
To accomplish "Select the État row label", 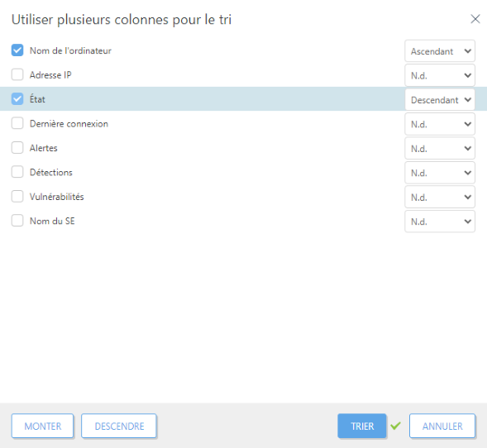I will tap(37, 99).
